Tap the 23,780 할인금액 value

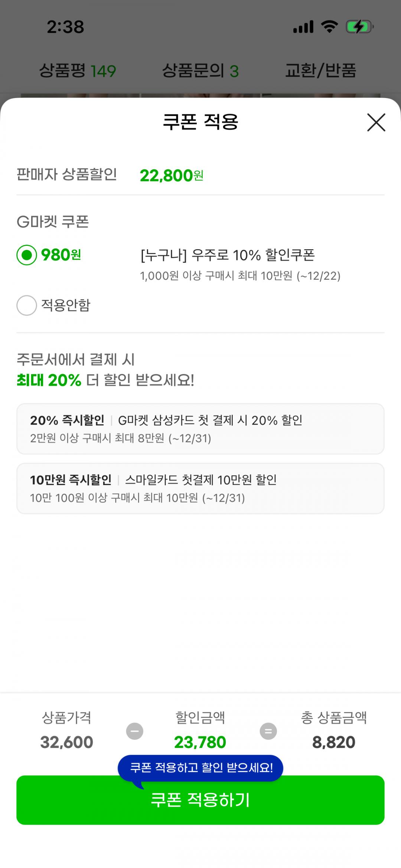(x=200, y=742)
